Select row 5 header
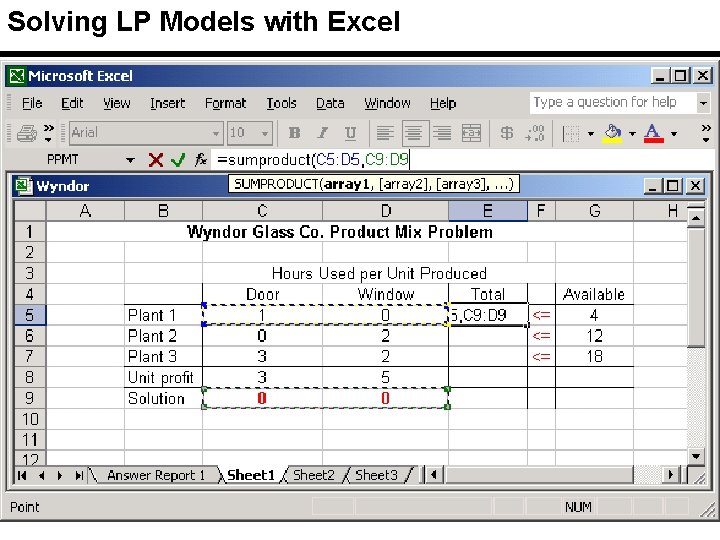This screenshot has height=540, width=720. pos(30,315)
